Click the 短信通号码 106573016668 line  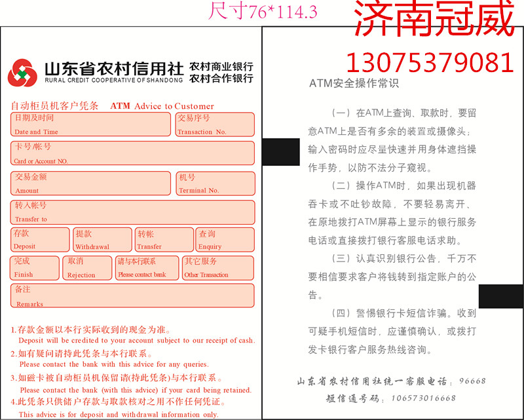coord(391,398)
